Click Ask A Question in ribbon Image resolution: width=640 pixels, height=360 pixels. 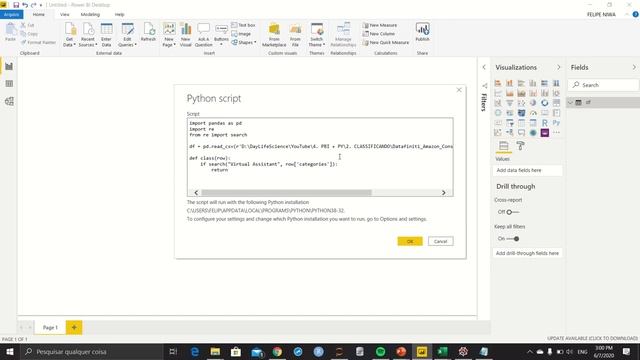204,35
